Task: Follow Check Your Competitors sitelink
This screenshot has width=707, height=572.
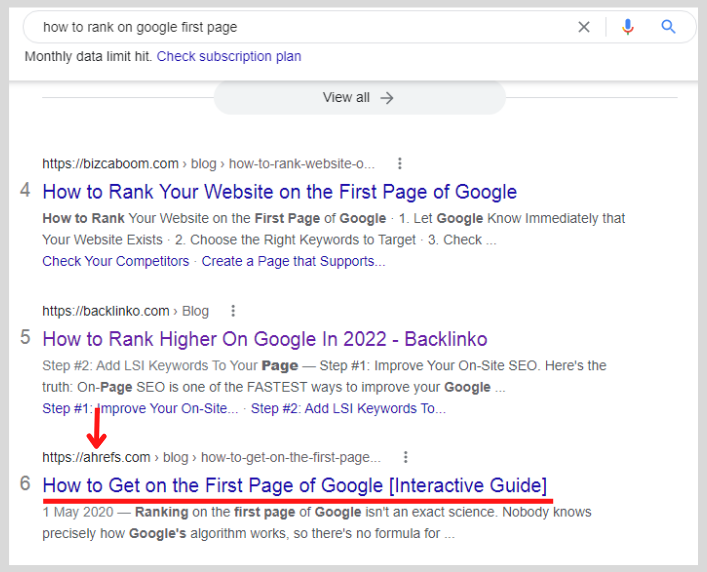Action: tap(116, 261)
